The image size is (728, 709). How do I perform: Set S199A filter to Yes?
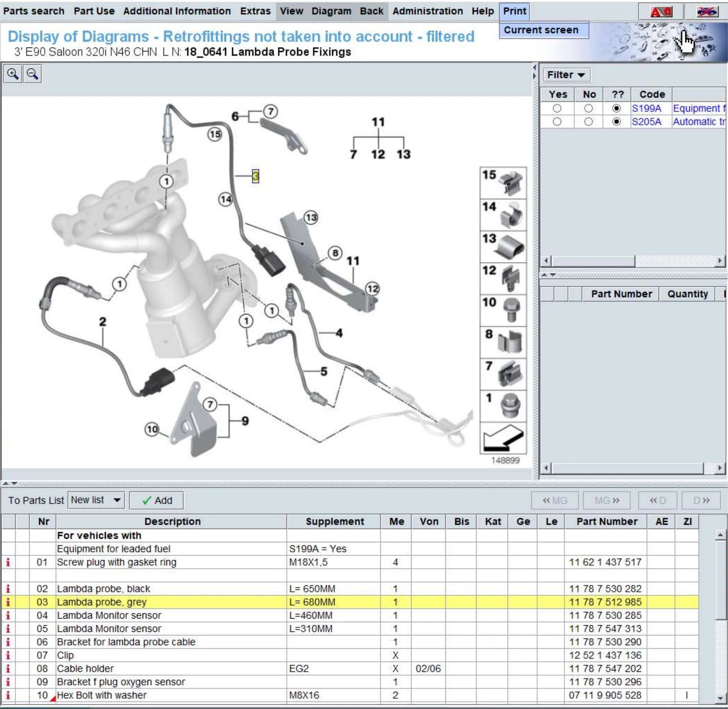[557, 108]
